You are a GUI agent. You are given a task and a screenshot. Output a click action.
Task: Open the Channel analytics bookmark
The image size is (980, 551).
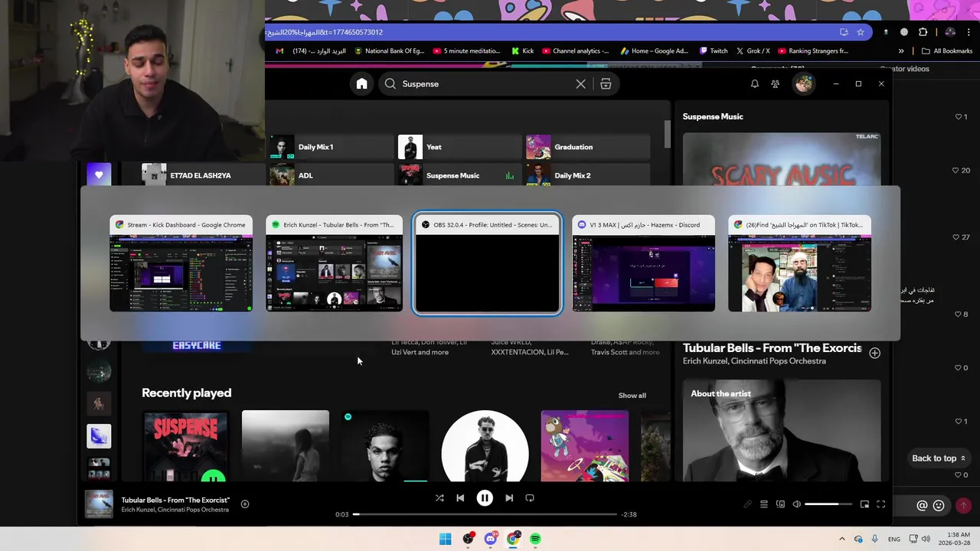coord(575,51)
